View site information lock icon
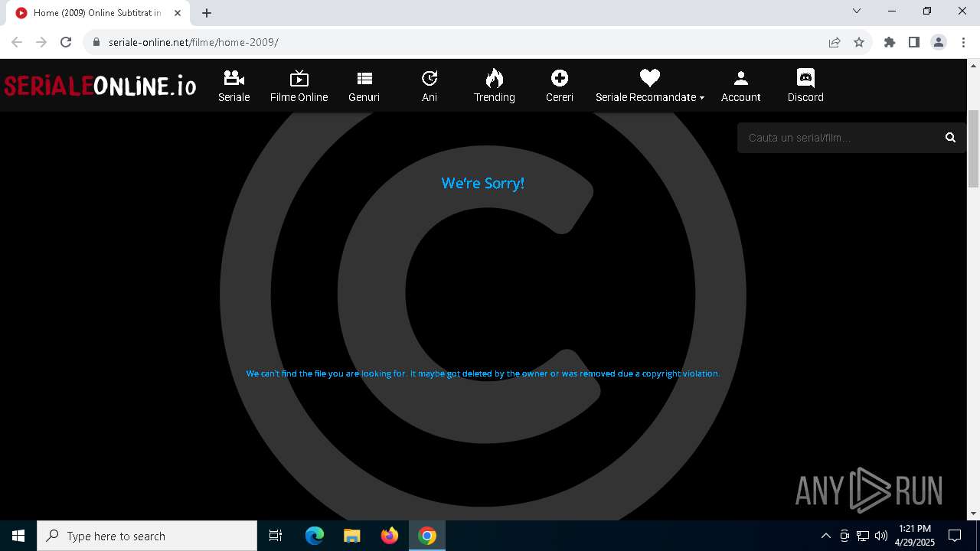This screenshot has width=980, height=551. click(x=96, y=42)
